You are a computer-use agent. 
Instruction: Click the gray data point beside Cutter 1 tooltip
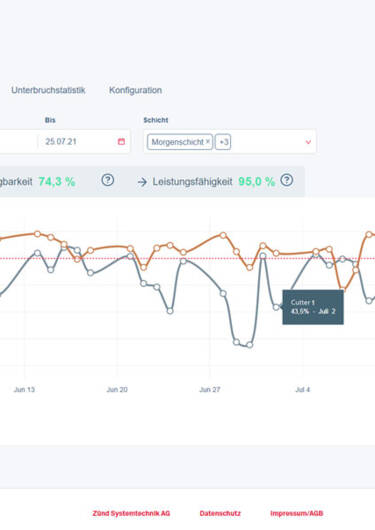276,307
